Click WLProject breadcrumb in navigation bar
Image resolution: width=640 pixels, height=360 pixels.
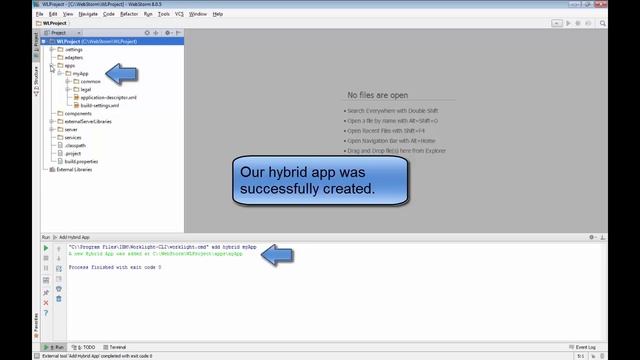51,23
